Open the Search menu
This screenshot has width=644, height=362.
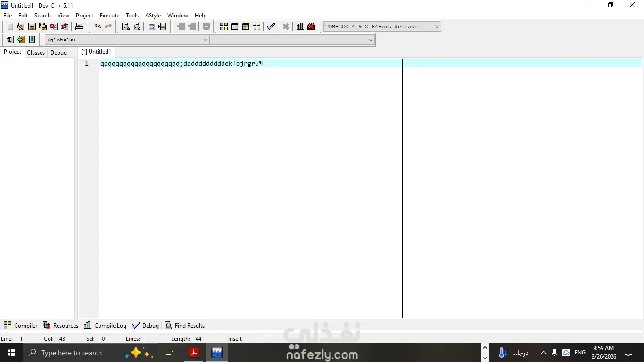pos(42,16)
